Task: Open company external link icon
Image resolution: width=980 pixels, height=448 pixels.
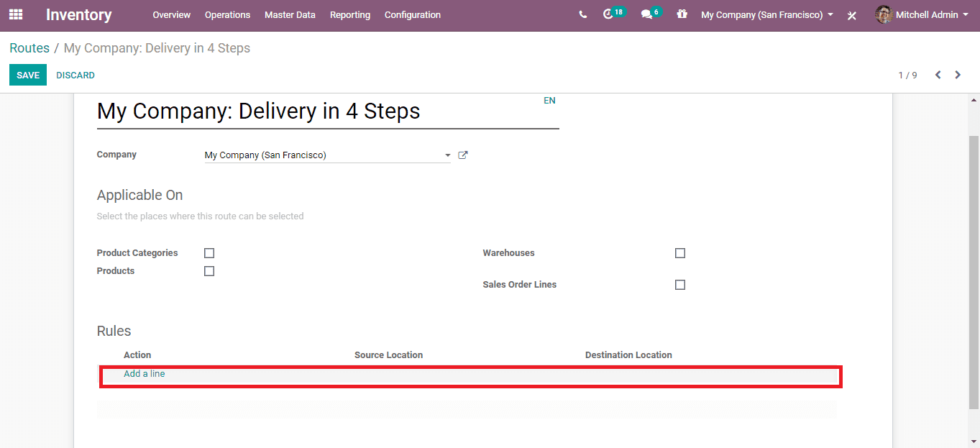Action: tap(463, 155)
